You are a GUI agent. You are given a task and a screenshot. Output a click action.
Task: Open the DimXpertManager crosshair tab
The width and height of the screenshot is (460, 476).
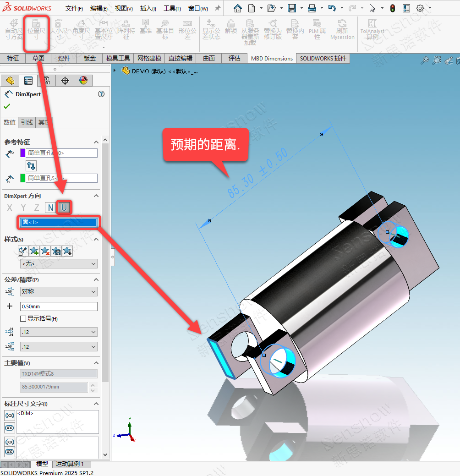coord(65,81)
